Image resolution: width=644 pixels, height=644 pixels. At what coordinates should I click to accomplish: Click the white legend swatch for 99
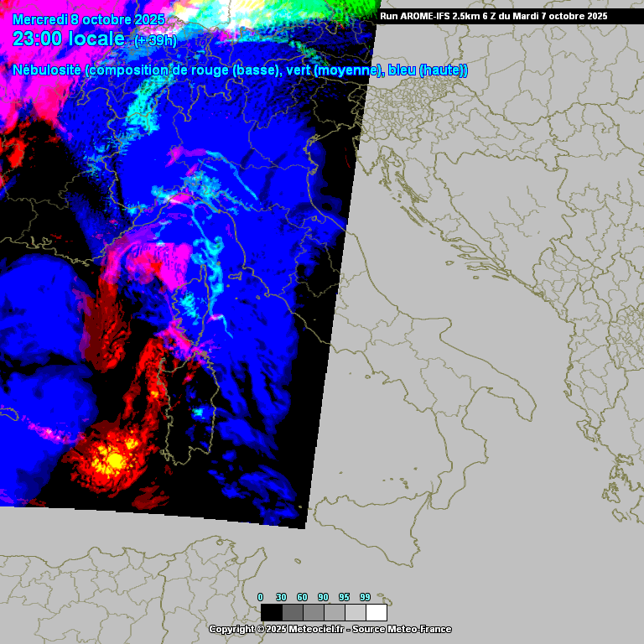pos(377,612)
